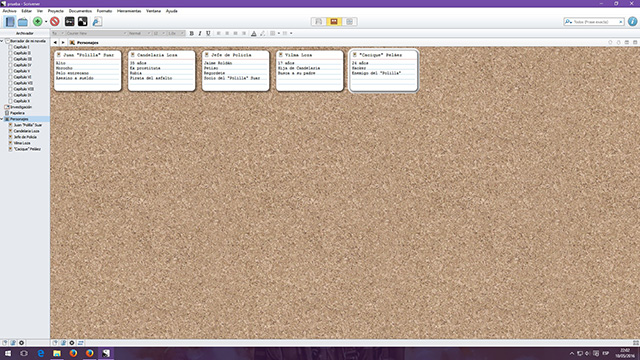Viewport: 640px width, 360px height.
Task: Open the Editar menu
Action: coord(27,11)
